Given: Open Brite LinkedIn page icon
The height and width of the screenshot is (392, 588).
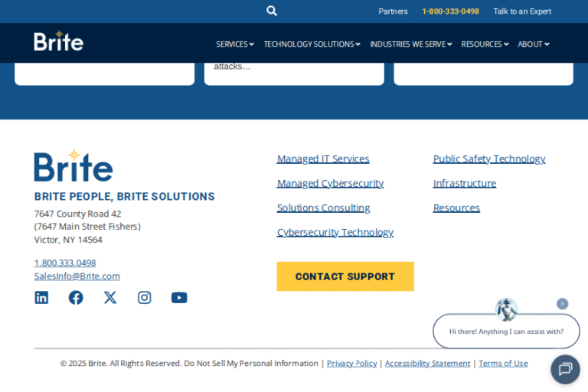Looking at the screenshot, I should 41,298.
